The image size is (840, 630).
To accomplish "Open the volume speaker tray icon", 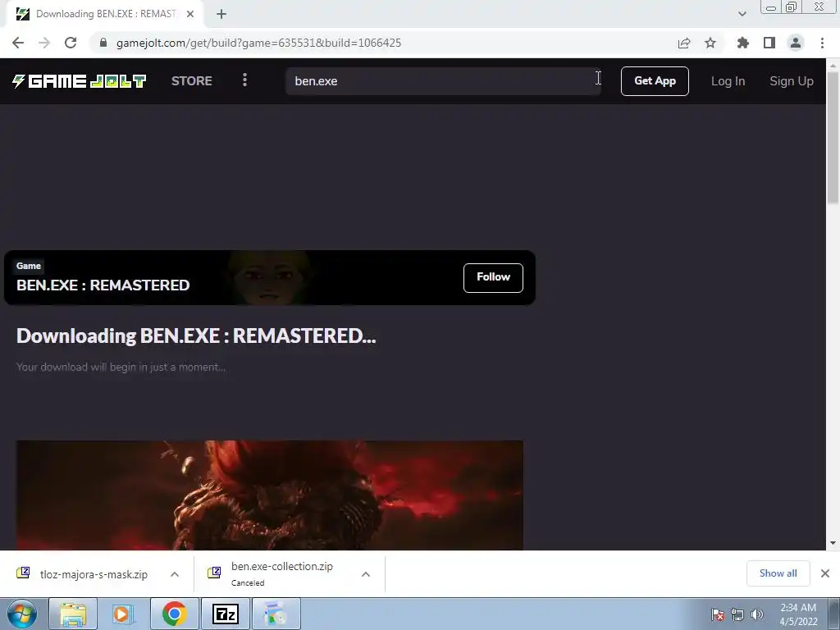I will point(756,614).
